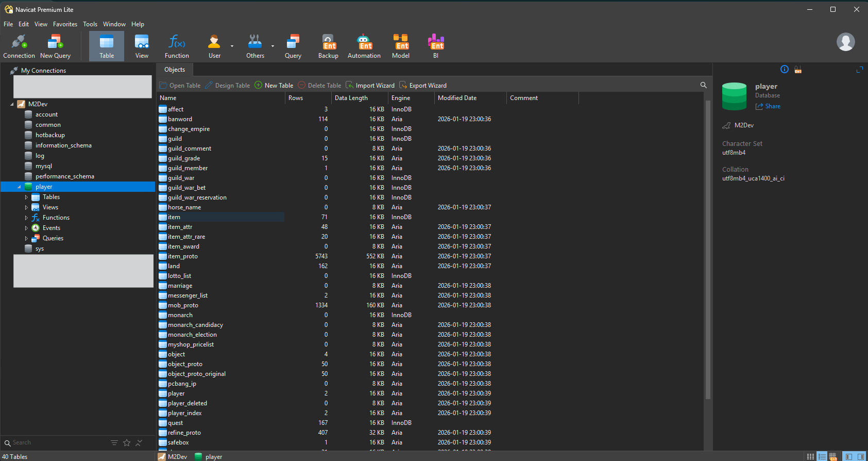Open the BI toolbar icon

pyautogui.click(x=435, y=46)
